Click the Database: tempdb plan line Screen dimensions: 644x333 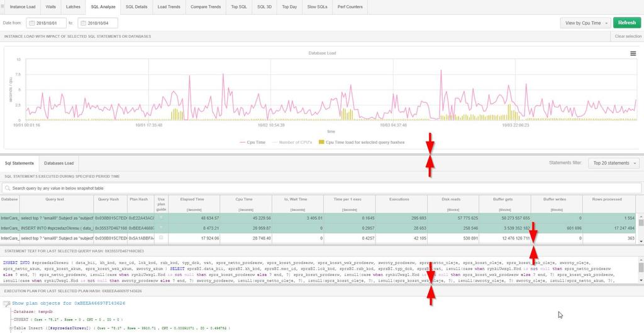tap(33, 312)
